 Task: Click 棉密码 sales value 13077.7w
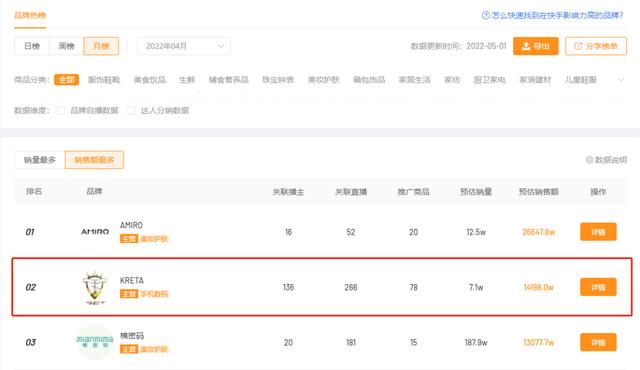click(x=539, y=343)
